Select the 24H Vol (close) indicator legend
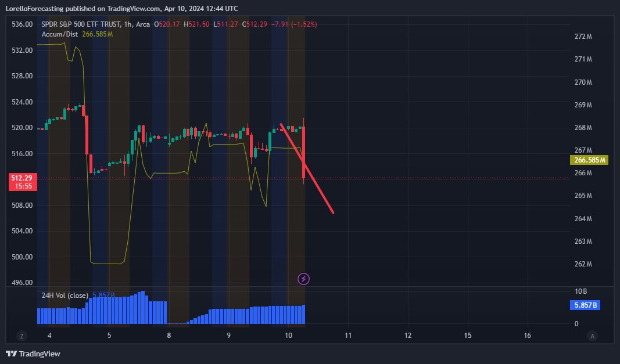This screenshot has width=620, height=364. [x=65, y=295]
